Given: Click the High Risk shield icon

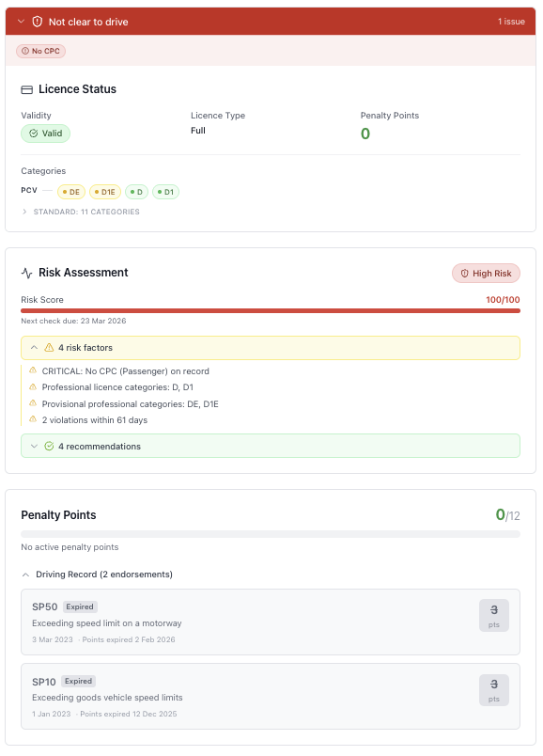Looking at the screenshot, I should (464, 274).
